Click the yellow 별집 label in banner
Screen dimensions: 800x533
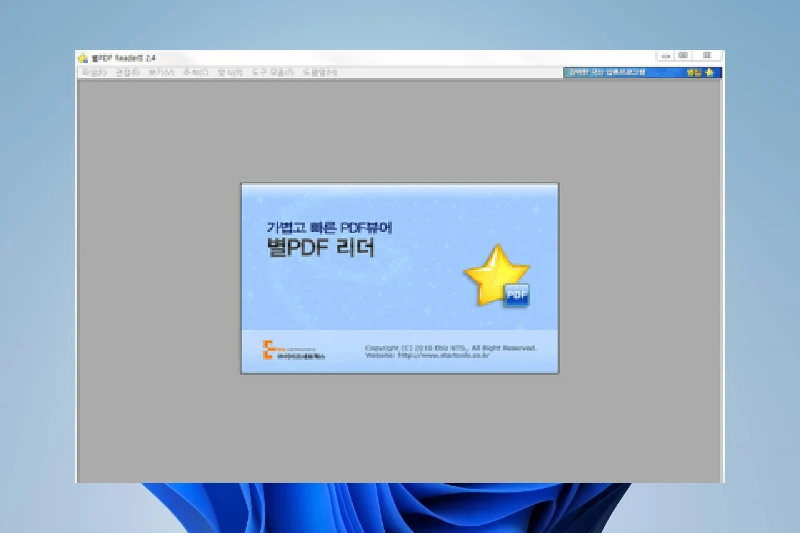tap(694, 72)
